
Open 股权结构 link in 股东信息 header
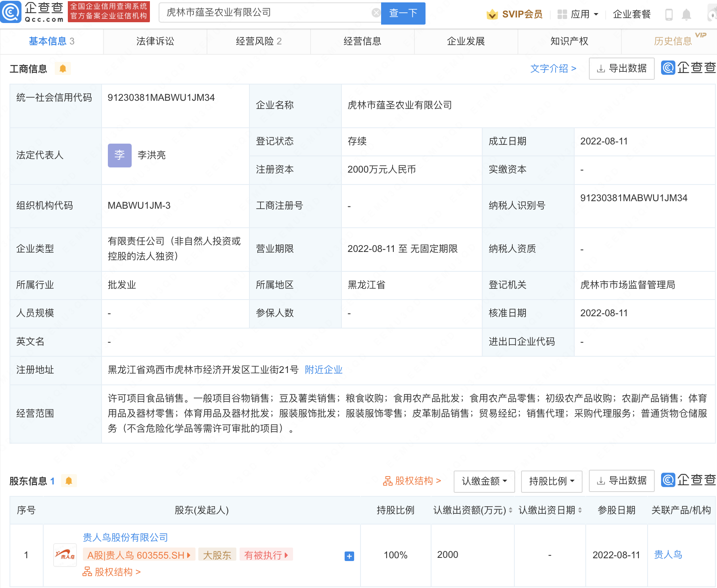[x=412, y=481]
